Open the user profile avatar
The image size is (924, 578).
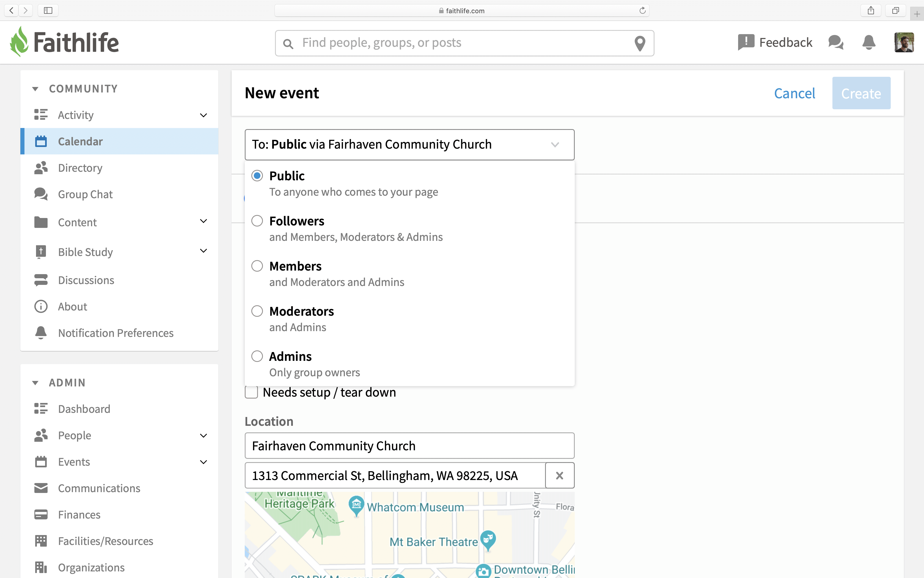pos(904,42)
